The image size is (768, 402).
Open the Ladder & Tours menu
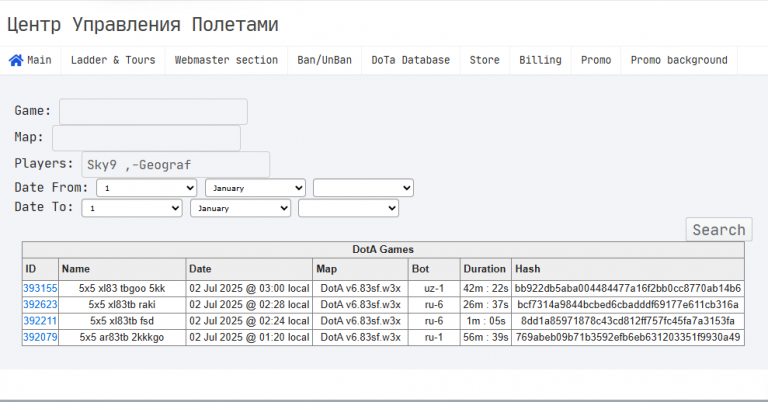113,60
